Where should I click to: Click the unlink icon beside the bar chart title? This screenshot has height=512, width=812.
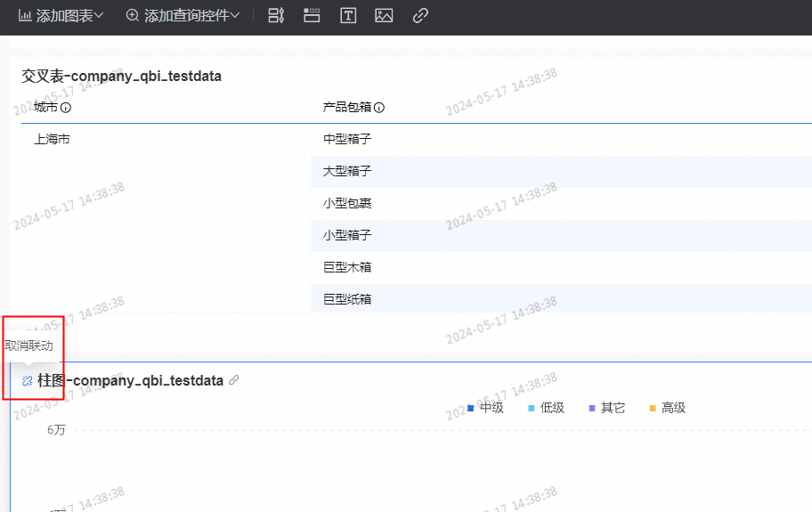point(27,381)
